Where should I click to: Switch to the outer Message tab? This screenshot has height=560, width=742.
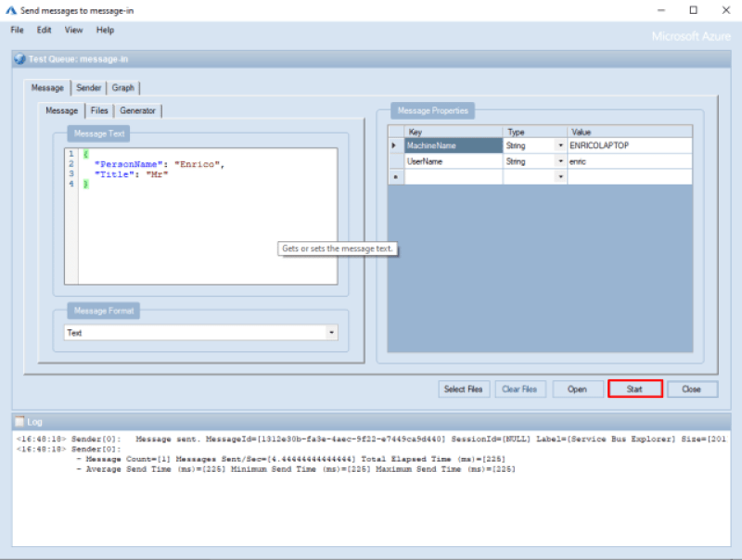pos(47,87)
